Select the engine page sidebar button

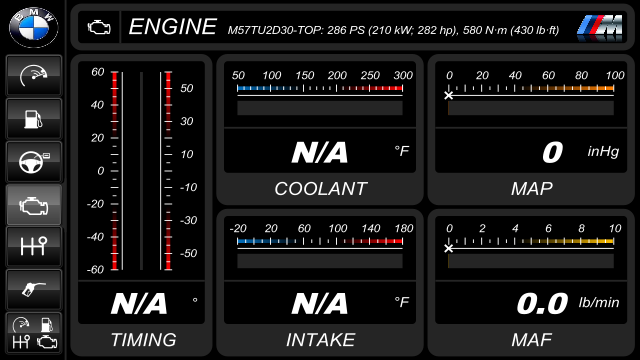tap(34, 204)
